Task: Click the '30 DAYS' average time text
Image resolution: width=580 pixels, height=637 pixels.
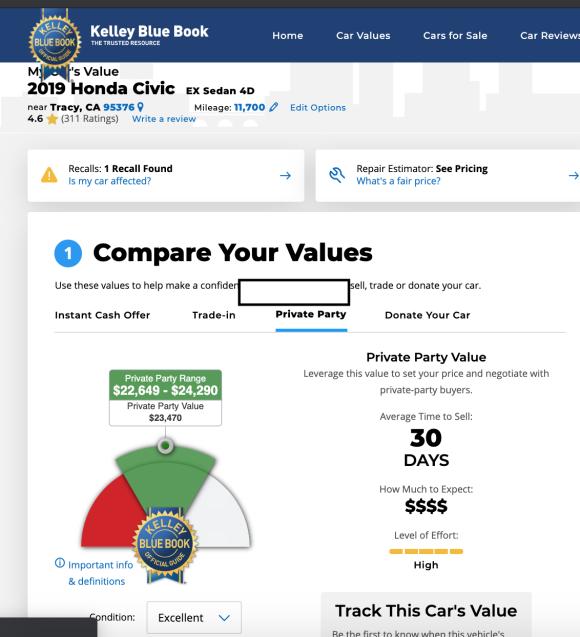Action: coord(426,448)
